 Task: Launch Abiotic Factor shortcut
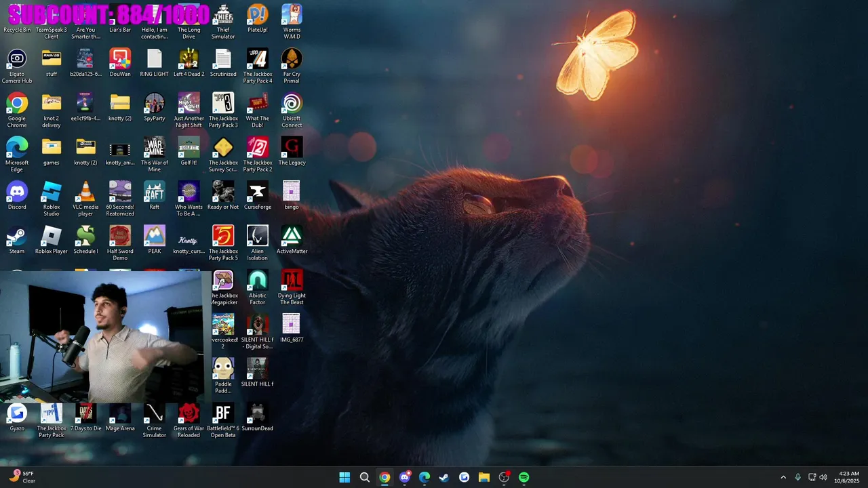[257, 287]
